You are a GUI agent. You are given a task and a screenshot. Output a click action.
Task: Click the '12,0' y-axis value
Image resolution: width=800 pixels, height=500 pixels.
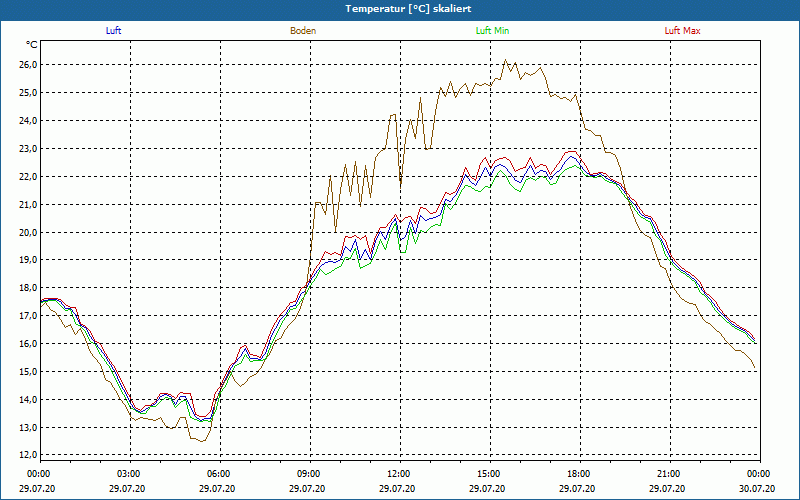pos(28,455)
